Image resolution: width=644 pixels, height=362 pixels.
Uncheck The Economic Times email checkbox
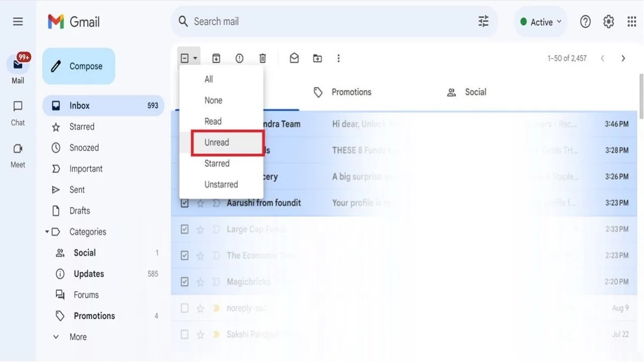tap(185, 256)
